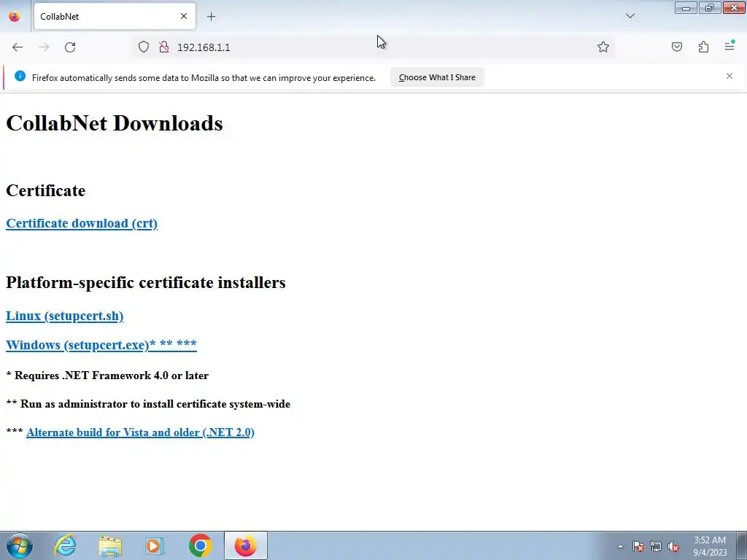Click the muted volume tray icon
Screen dimensions: 747x560
click(x=673, y=546)
